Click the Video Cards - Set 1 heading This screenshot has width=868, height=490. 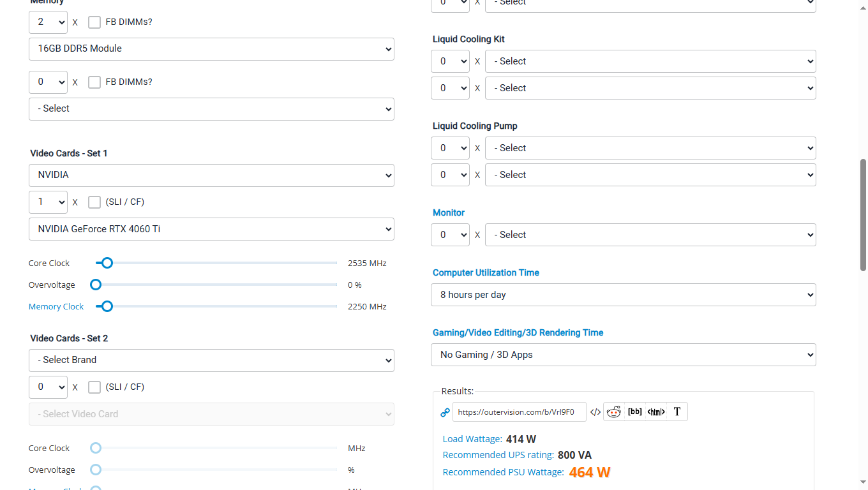pos(69,154)
